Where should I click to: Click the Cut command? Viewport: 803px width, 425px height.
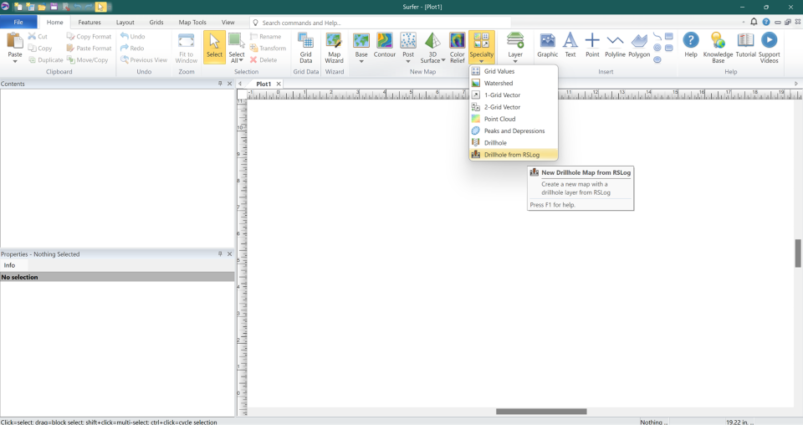(x=37, y=36)
